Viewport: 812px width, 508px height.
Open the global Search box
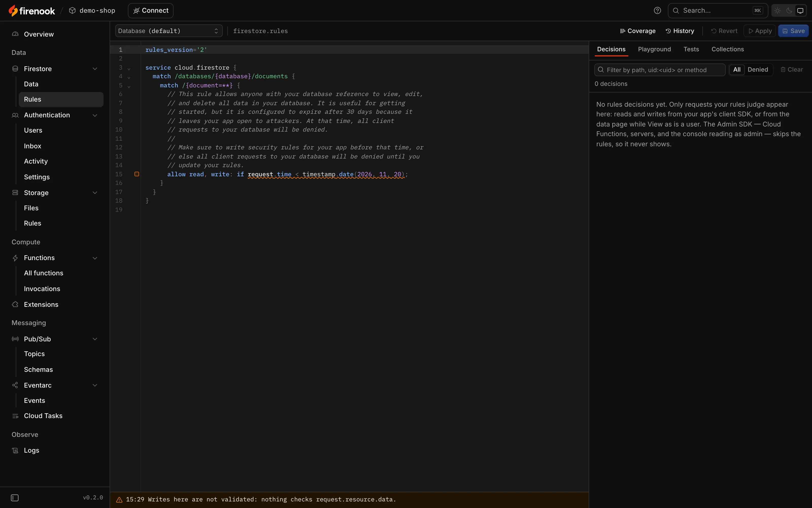click(x=718, y=11)
